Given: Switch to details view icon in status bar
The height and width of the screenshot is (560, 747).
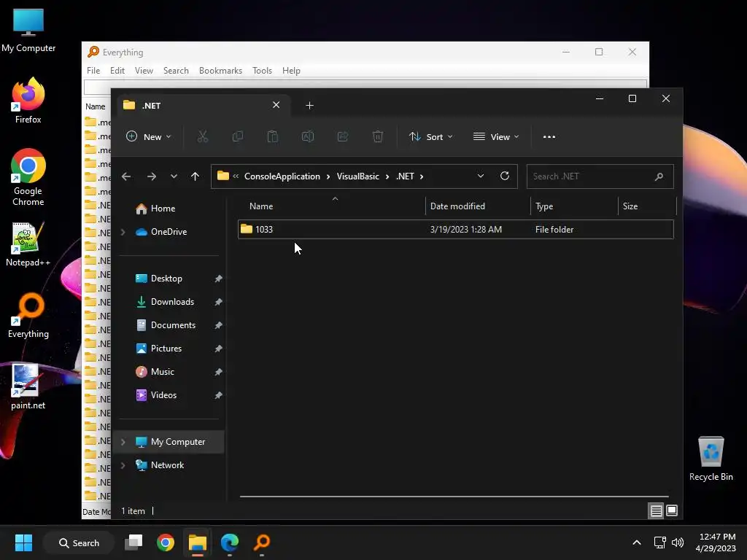Looking at the screenshot, I should coord(656,511).
